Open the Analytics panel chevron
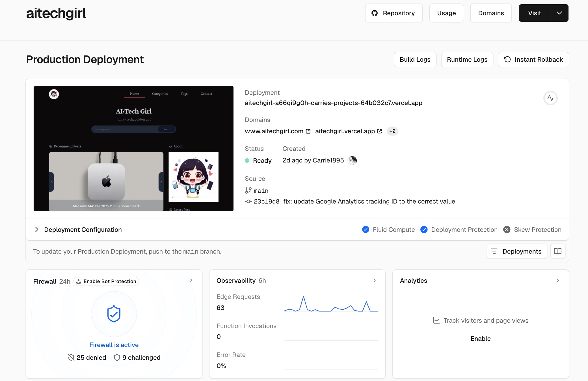The image size is (588, 381). tap(558, 281)
